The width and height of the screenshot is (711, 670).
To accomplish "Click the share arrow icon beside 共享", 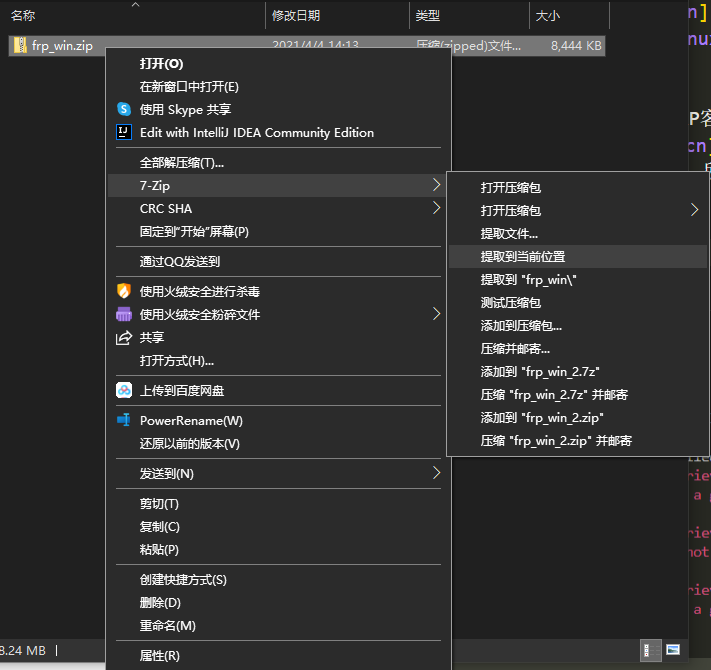I will 124,337.
